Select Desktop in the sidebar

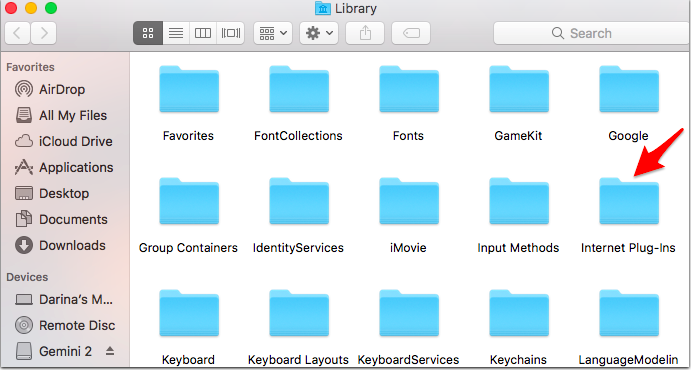[52, 193]
